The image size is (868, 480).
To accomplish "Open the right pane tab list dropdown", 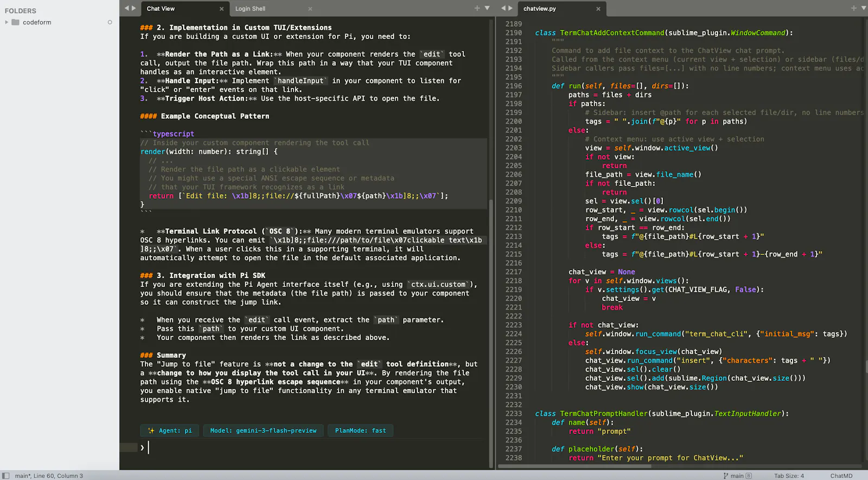I will (x=863, y=8).
